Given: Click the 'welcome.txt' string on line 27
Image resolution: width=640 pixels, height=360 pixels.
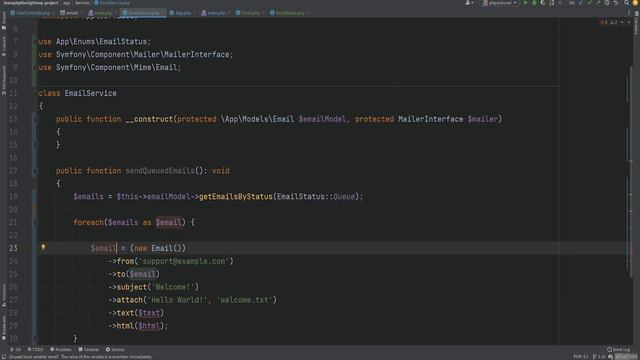Looking at the screenshot, I should pyautogui.click(x=244, y=300).
